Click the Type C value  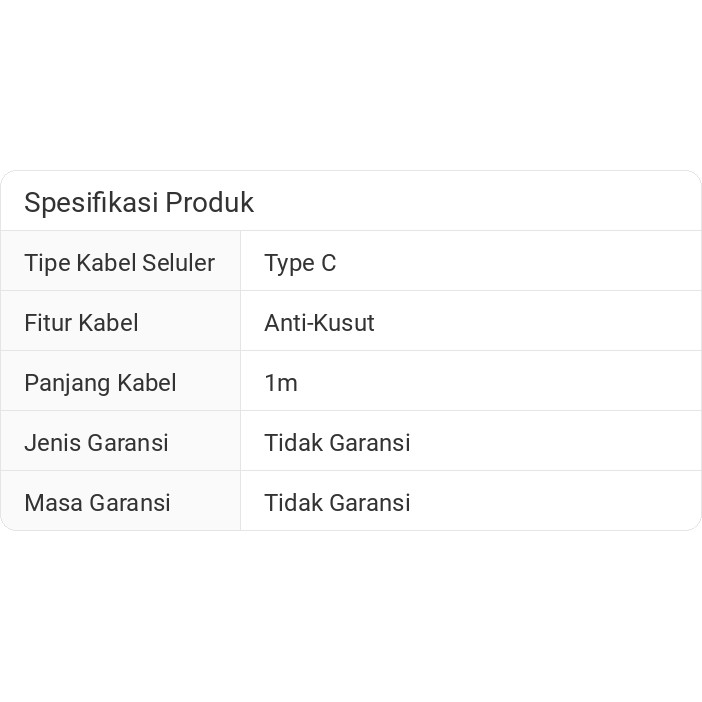pos(300,263)
